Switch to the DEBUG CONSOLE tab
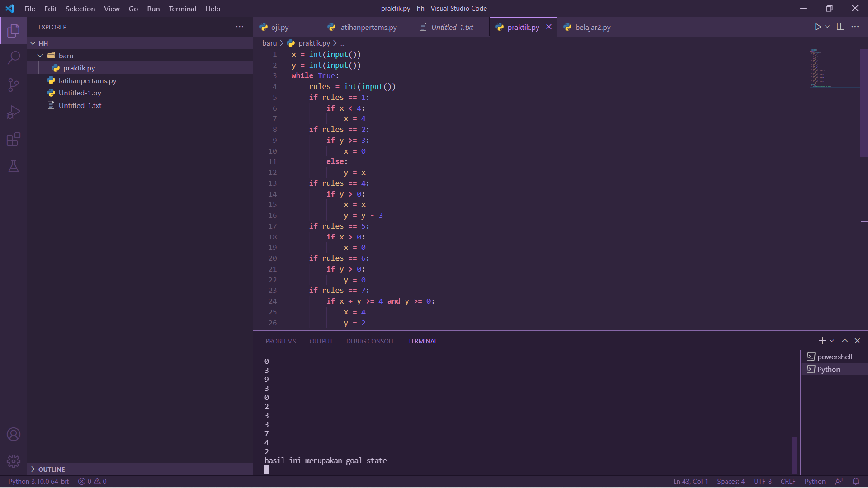Image resolution: width=868 pixels, height=488 pixels. 370,341
